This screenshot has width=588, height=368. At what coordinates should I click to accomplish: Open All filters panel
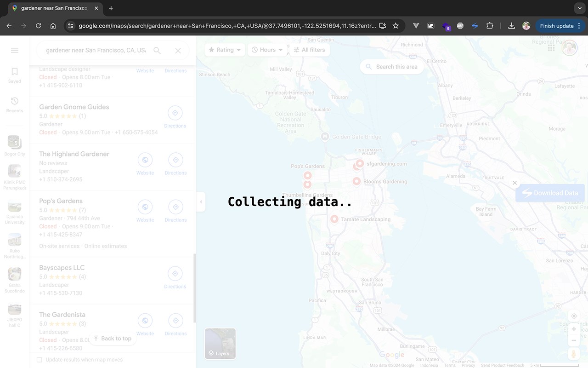click(x=310, y=50)
